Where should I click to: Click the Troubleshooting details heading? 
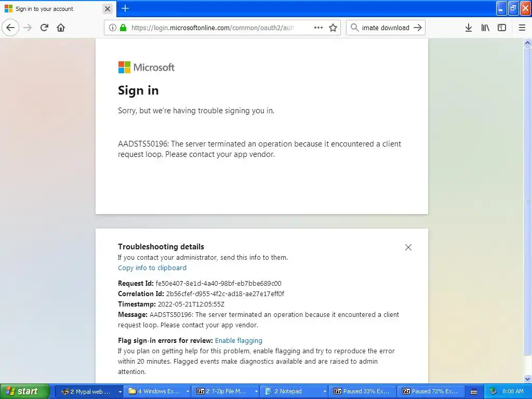(161, 247)
